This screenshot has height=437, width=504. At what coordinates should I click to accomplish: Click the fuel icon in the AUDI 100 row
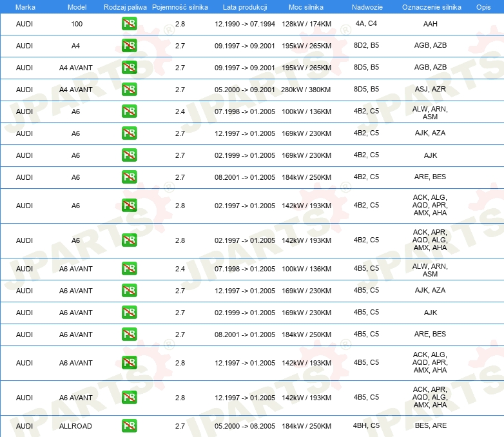[129, 23]
